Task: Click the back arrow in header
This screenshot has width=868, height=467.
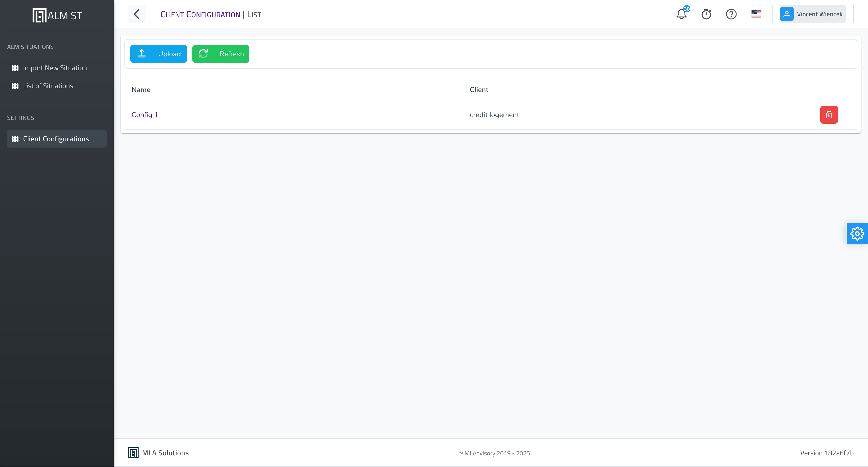Action: pyautogui.click(x=137, y=14)
